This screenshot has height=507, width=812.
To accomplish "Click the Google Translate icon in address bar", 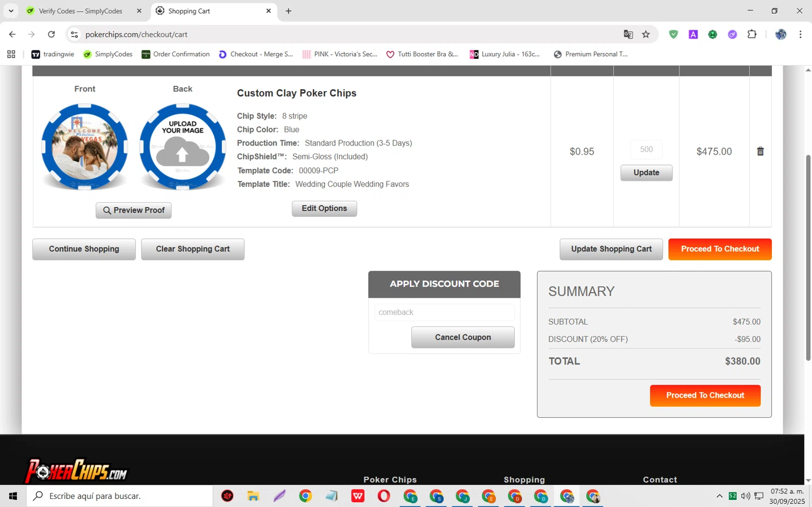I will point(628,35).
